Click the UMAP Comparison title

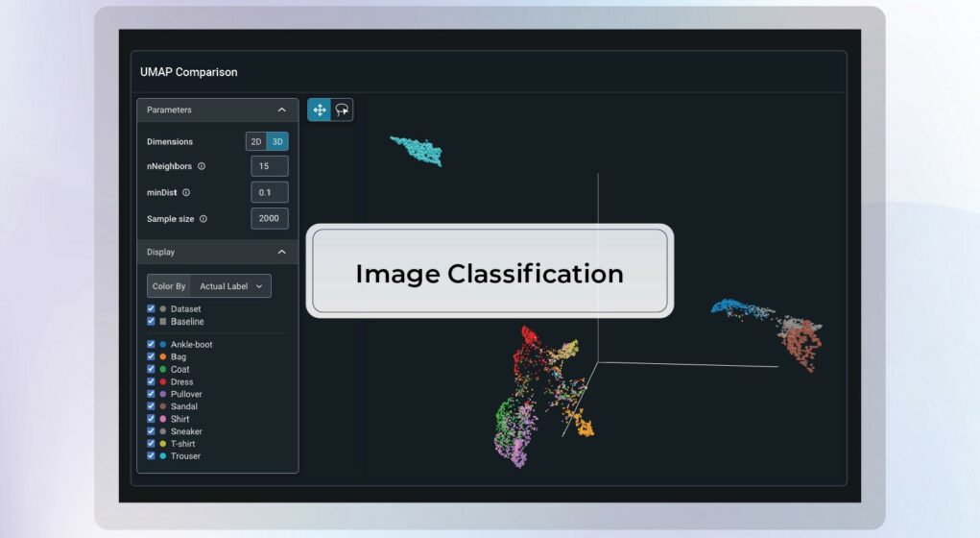pos(189,72)
